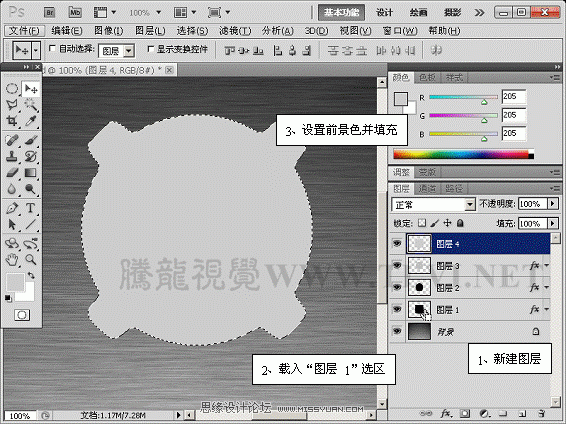
Task: Select the Elliptical Marquee tool
Action: click(x=12, y=88)
